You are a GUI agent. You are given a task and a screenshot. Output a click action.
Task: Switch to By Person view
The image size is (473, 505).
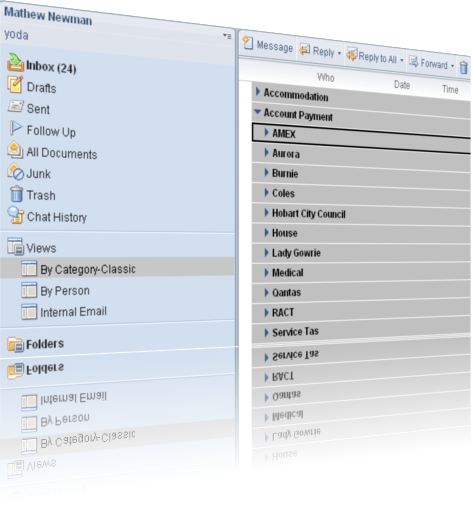[x=65, y=291]
